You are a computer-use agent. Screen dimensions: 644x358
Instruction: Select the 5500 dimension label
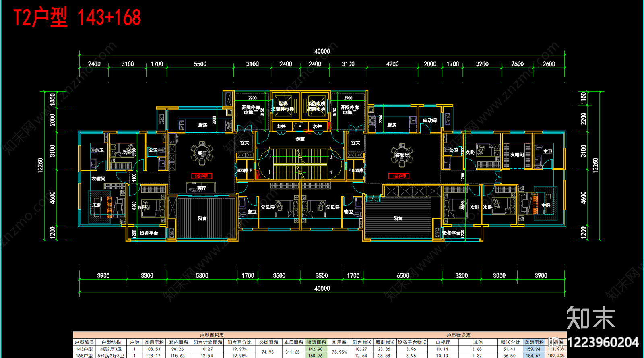(200, 64)
